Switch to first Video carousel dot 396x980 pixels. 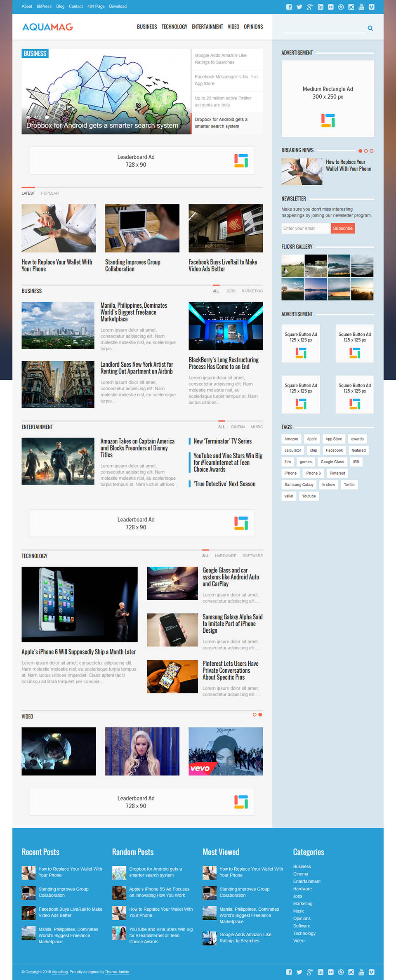point(255,714)
